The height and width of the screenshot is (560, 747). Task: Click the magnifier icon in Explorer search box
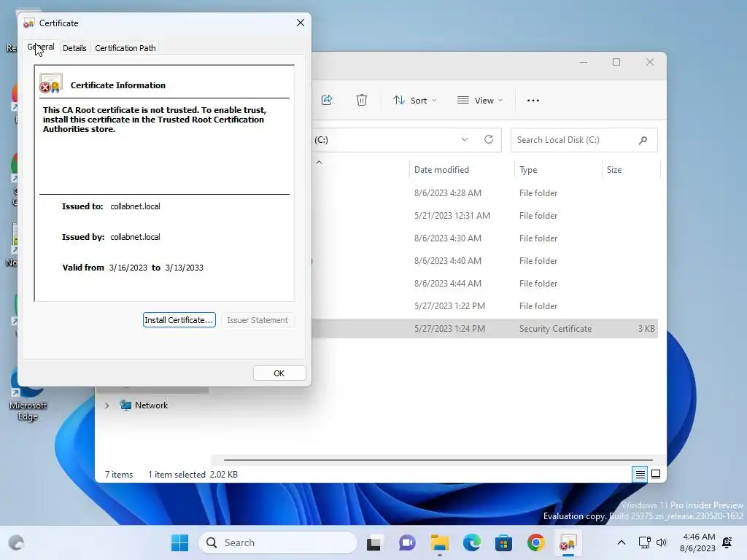click(643, 140)
